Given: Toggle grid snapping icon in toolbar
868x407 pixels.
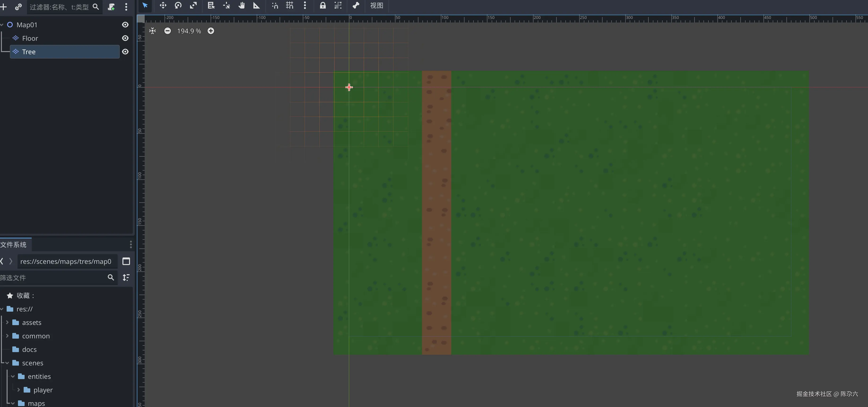Looking at the screenshot, I should click(290, 5).
